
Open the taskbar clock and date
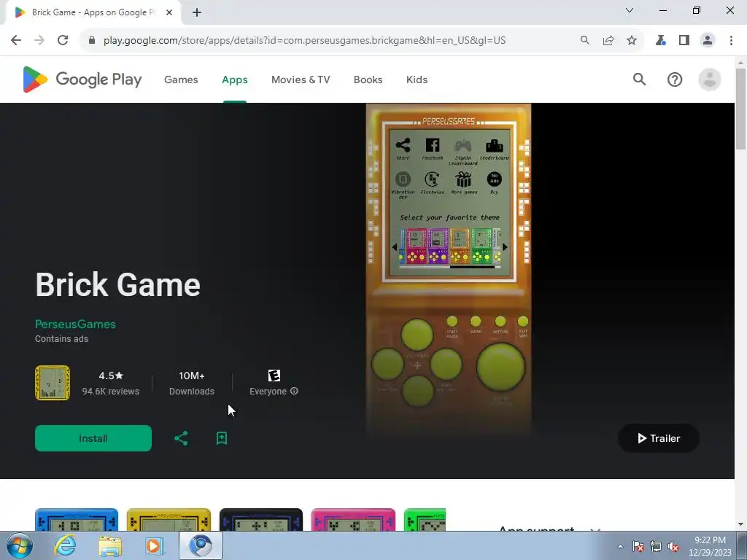coord(710,546)
